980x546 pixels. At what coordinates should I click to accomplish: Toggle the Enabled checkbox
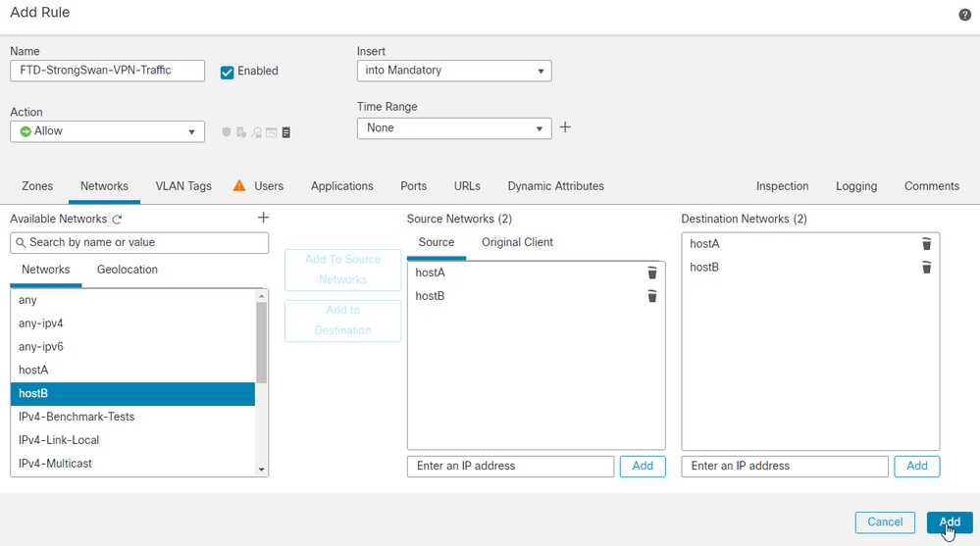pos(227,73)
